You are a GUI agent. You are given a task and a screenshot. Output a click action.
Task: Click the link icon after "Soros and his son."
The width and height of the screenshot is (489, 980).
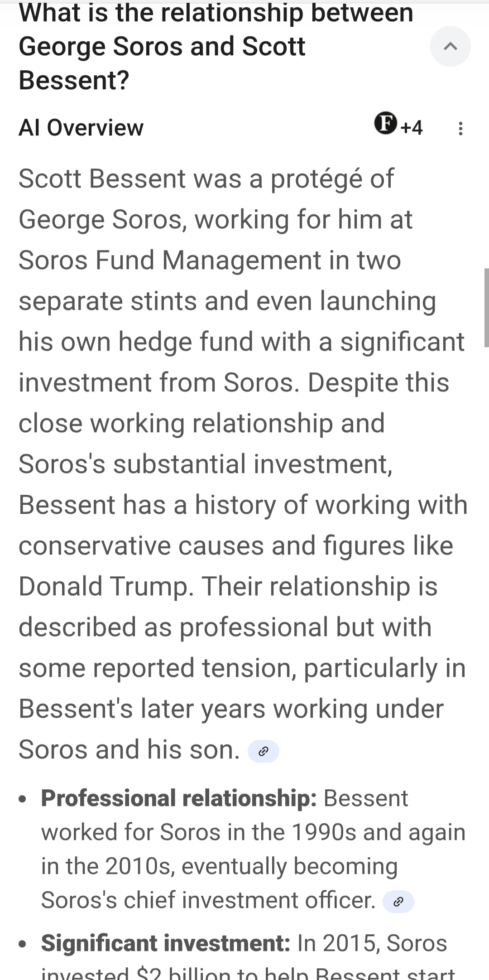[263, 752]
